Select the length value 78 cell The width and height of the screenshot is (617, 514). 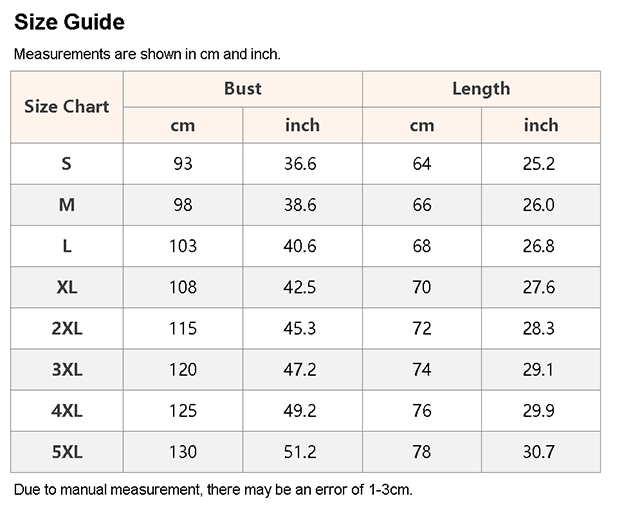[422, 452]
